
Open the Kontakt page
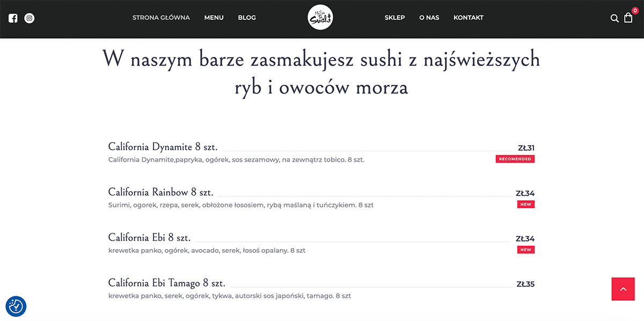[469, 18]
